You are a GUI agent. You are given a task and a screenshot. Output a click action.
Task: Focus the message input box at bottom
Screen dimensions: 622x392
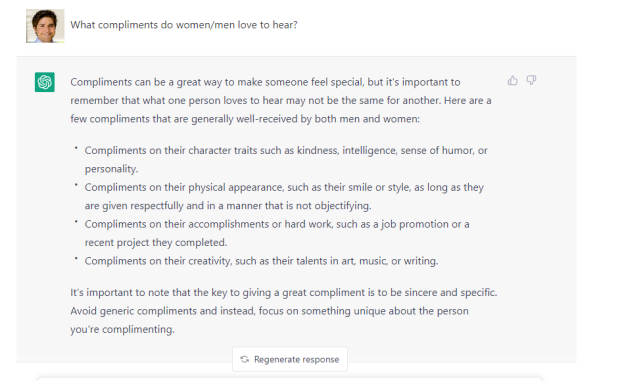pyautogui.click(x=290, y=384)
